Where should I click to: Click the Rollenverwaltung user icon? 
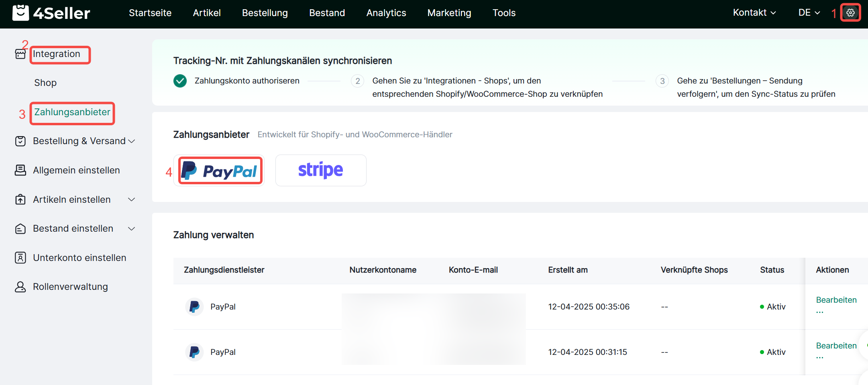(20, 287)
